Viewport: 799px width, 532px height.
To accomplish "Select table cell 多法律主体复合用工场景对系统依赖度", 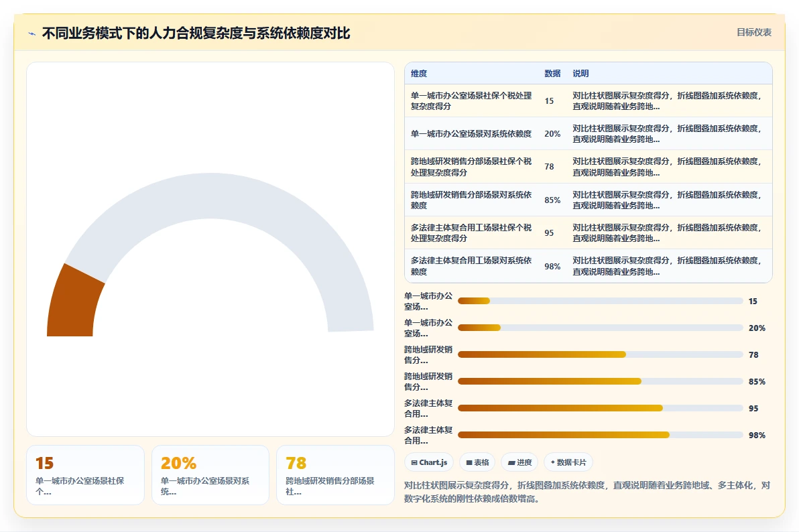I will [x=471, y=266].
